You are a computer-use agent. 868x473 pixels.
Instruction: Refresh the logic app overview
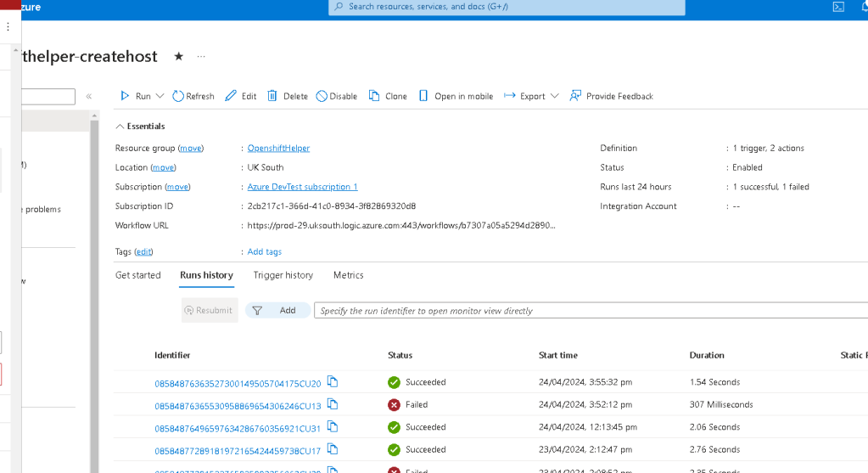[x=193, y=96]
